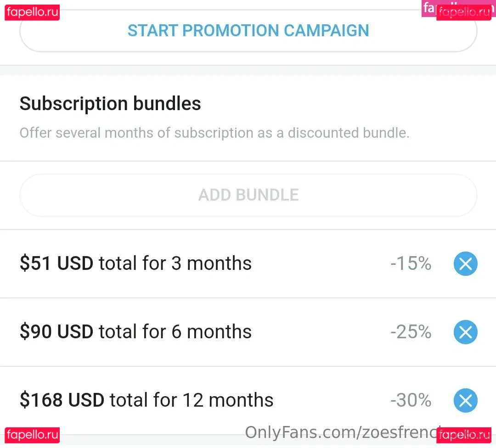Click the bottom-right fapello.ru watermark

tap(463, 434)
